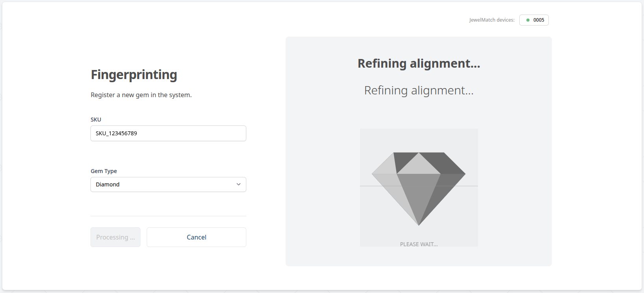The width and height of the screenshot is (644, 293).
Task: Click the light top-left facet of the diamond
Action: point(385,165)
